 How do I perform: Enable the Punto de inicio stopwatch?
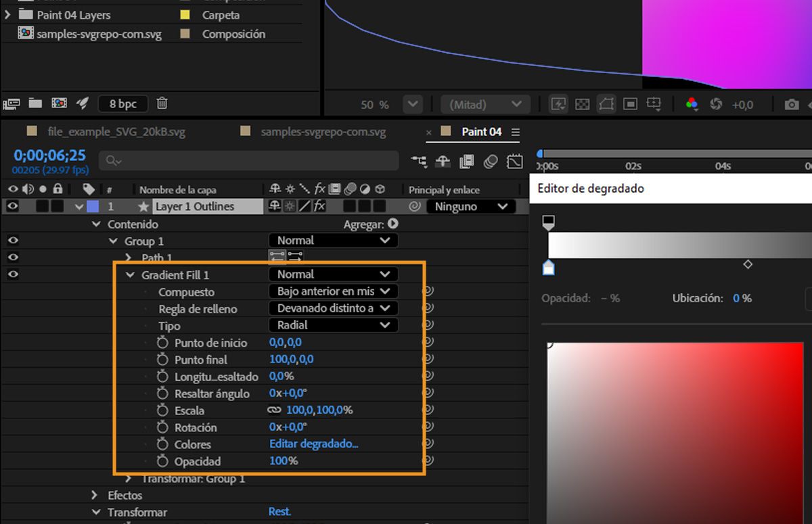coord(162,342)
